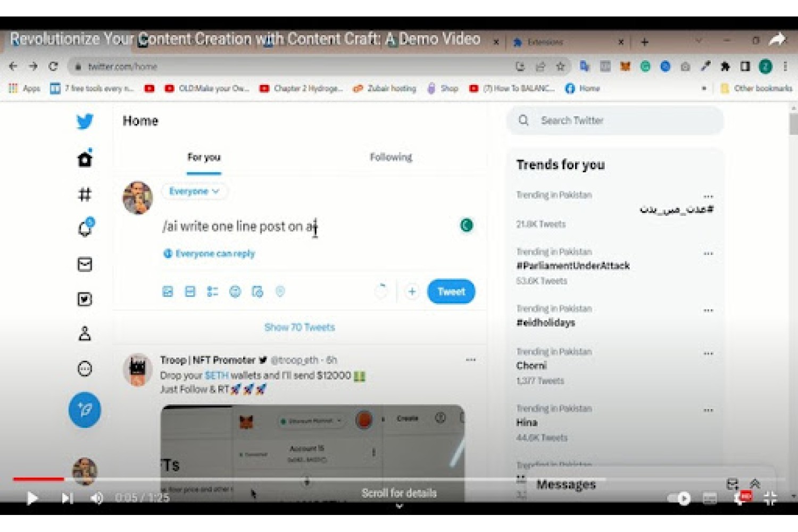Open the Apps bookmark

(x=24, y=88)
